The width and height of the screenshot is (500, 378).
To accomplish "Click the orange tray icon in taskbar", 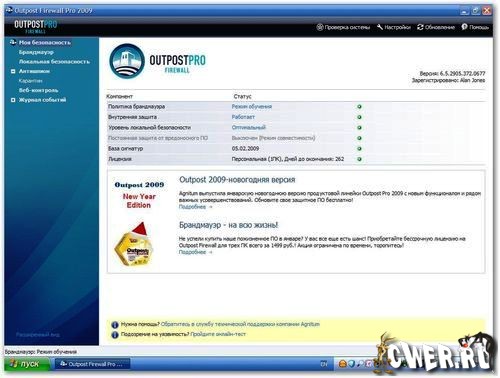I will coord(342,364).
